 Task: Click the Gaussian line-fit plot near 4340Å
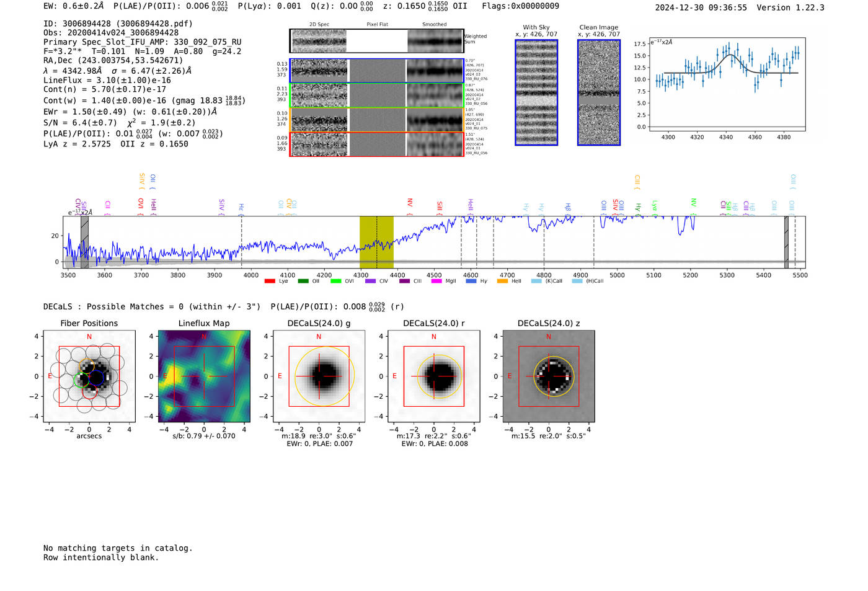(x=727, y=85)
